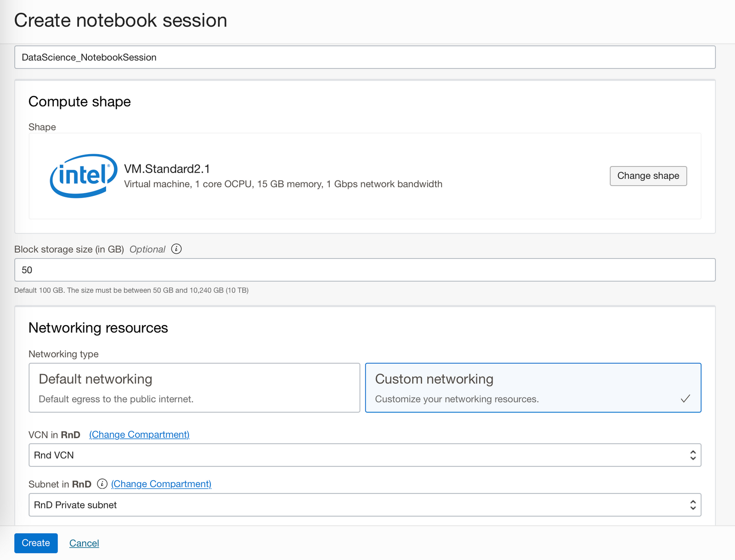
Task: Open the info tooltip next to Subnet in RnD
Action: (102, 484)
